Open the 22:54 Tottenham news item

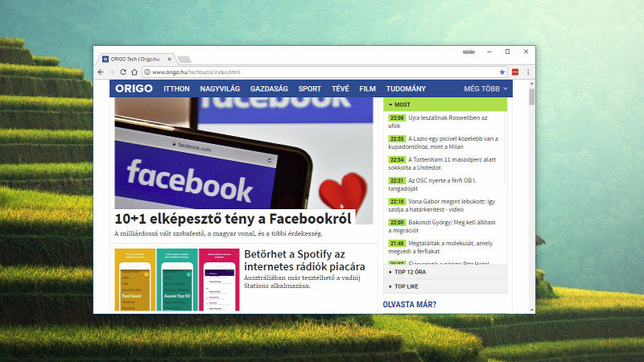click(442, 163)
